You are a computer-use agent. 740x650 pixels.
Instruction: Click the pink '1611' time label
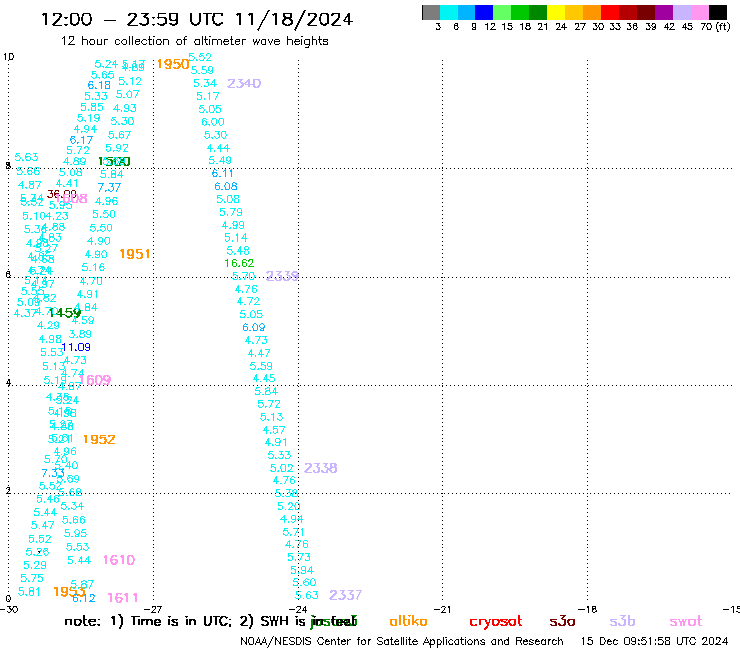[123, 598]
